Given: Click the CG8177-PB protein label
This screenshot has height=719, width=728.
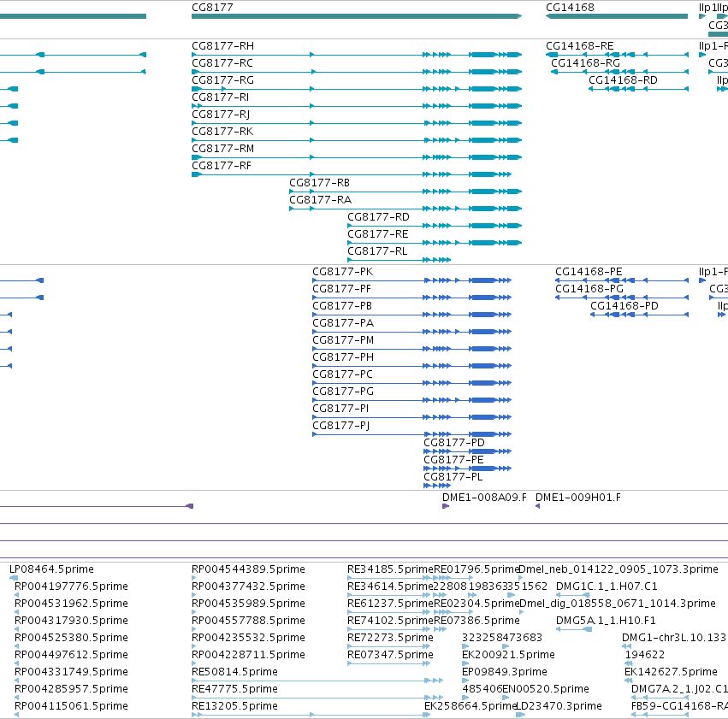Looking at the screenshot, I should [x=342, y=306].
